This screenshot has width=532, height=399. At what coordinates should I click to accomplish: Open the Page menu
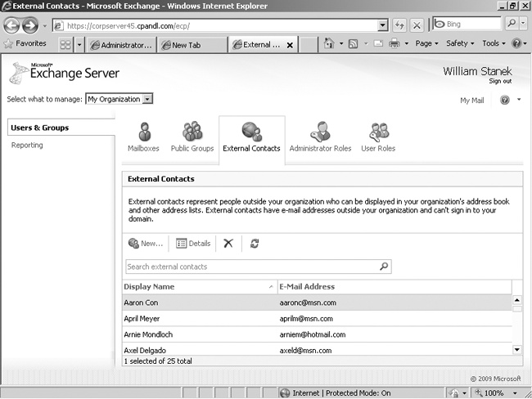click(426, 43)
